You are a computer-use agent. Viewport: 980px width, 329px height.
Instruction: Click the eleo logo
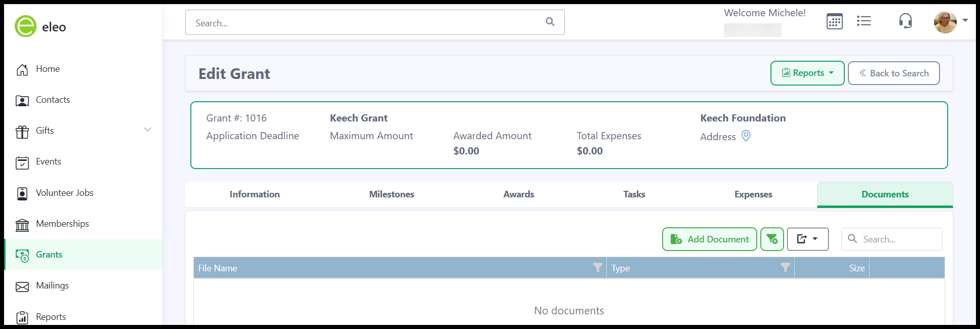[40, 26]
